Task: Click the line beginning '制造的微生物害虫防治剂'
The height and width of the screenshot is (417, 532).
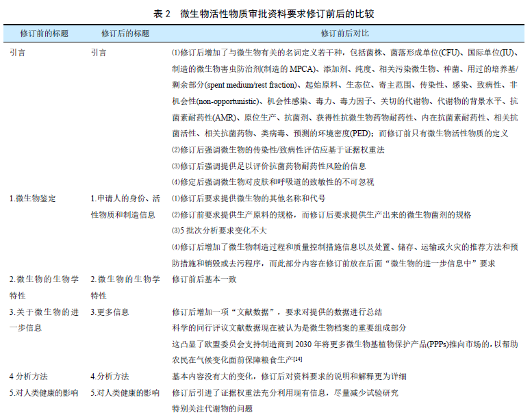Action: click(x=344, y=69)
